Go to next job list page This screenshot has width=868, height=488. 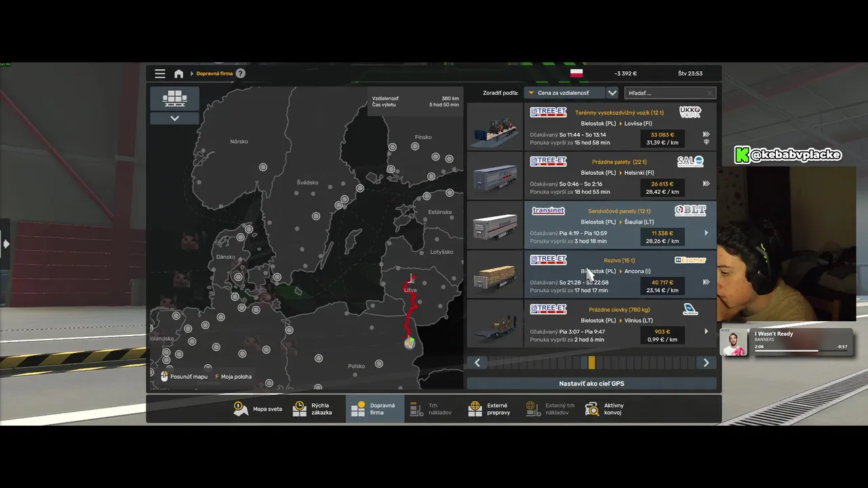pyautogui.click(x=706, y=363)
